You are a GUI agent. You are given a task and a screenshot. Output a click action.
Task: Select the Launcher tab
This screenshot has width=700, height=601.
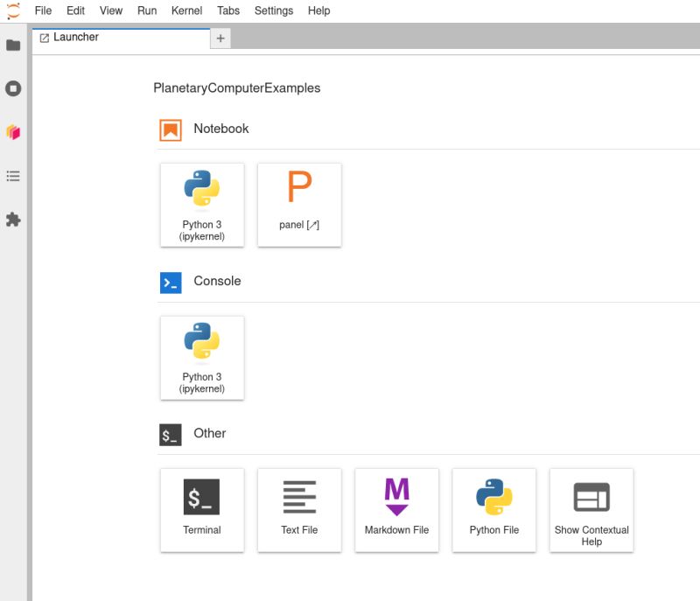click(x=76, y=37)
